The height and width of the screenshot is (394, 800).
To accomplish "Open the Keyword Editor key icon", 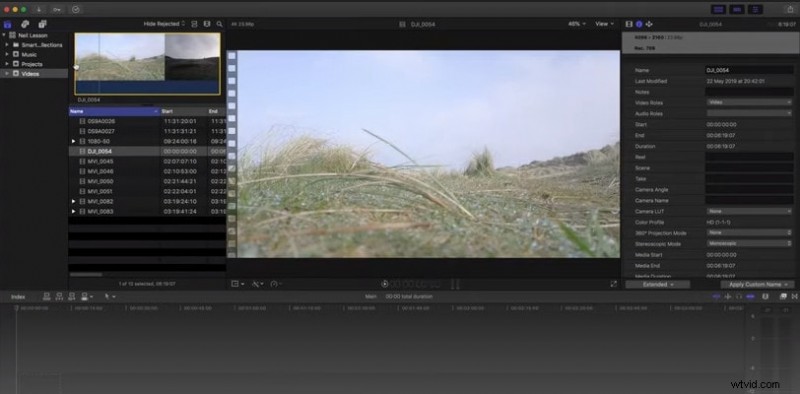I will point(58,9).
